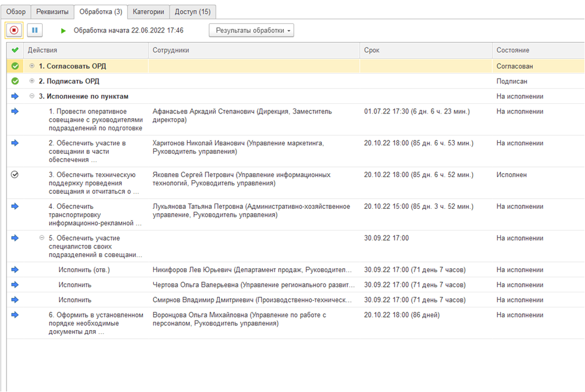This screenshot has height=392, width=585.
Task: Click deadline 20.10.22 18:00 (86 дней)
Action: point(402,315)
